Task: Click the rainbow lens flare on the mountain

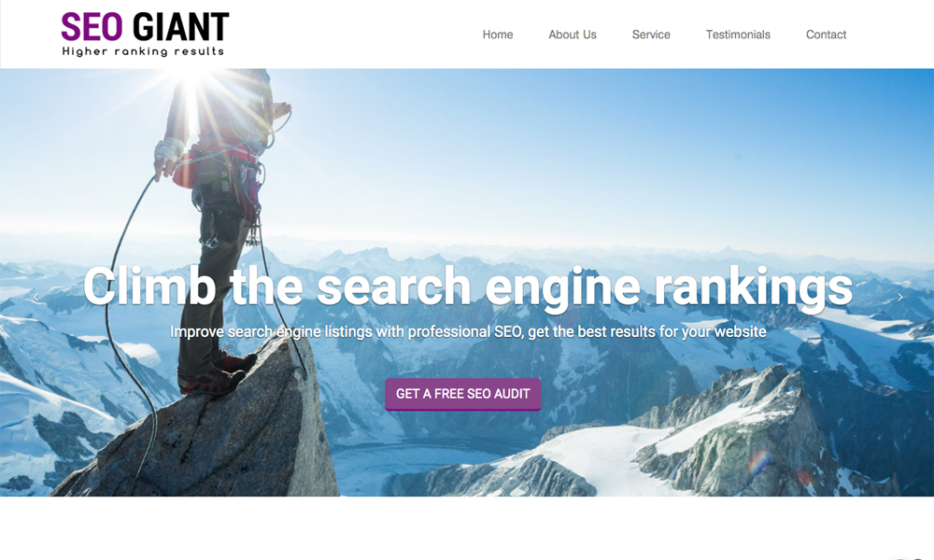Action: coord(758,462)
